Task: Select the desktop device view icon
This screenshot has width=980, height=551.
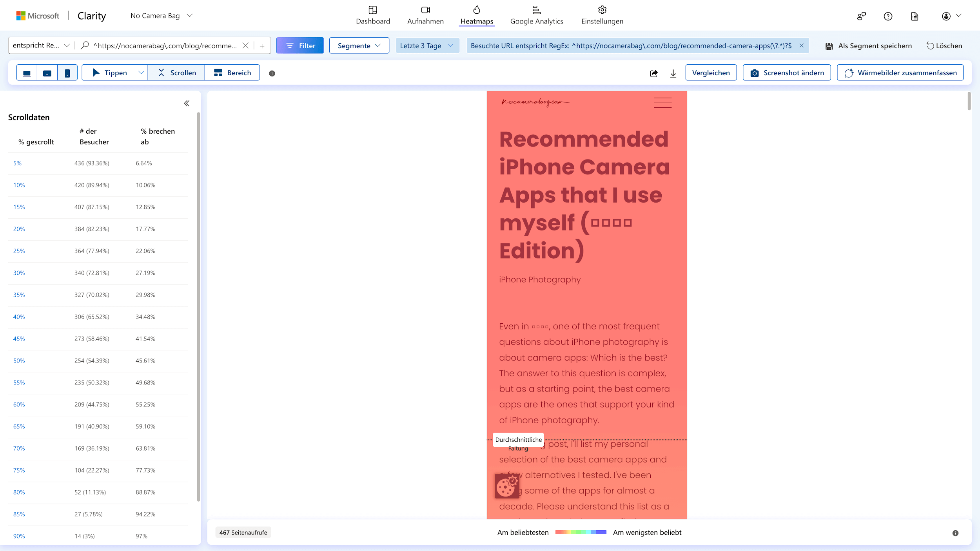Action: coord(27,73)
